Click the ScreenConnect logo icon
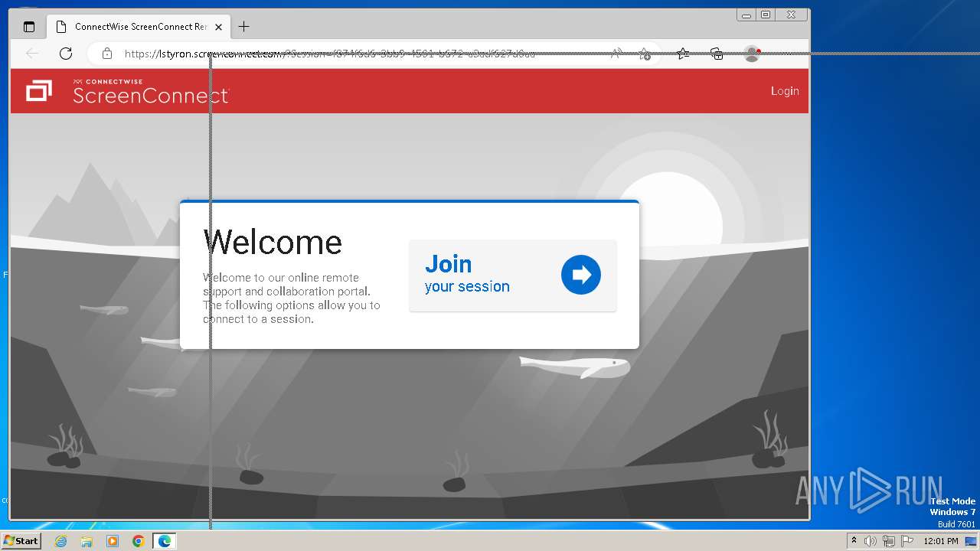Viewport: 980px width, 551px height. (x=38, y=91)
